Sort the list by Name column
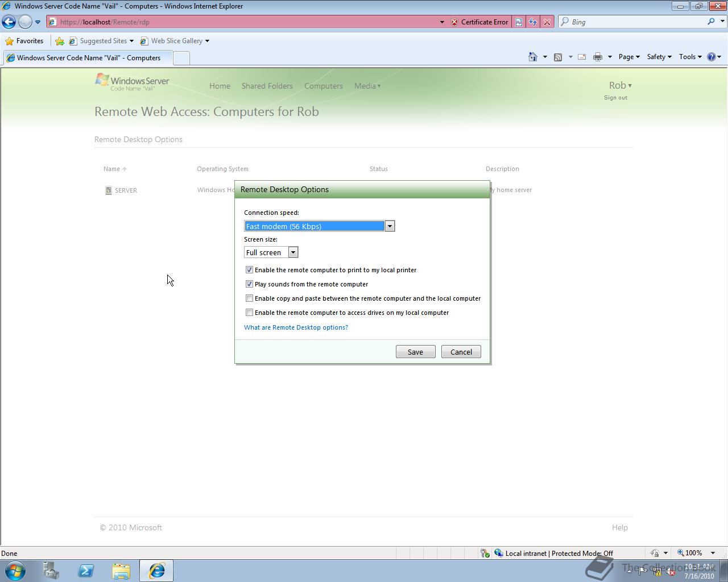This screenshot has width=728, height=582. pyautogui.click(x=115, y=169)
